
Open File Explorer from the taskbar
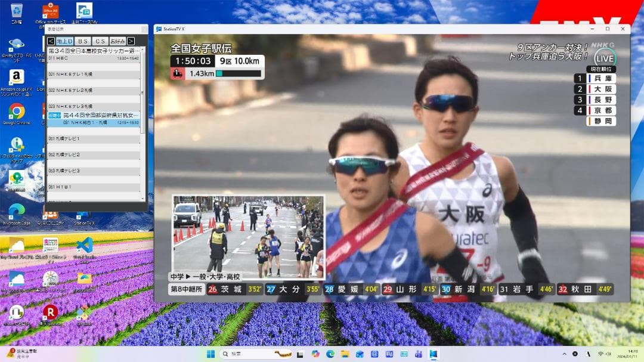point(345,353)
